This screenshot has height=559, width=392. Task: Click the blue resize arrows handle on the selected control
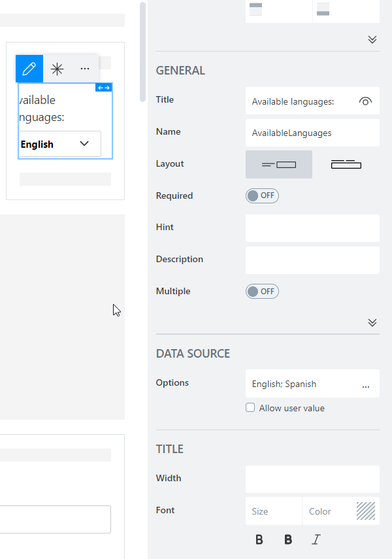[104, 88]
